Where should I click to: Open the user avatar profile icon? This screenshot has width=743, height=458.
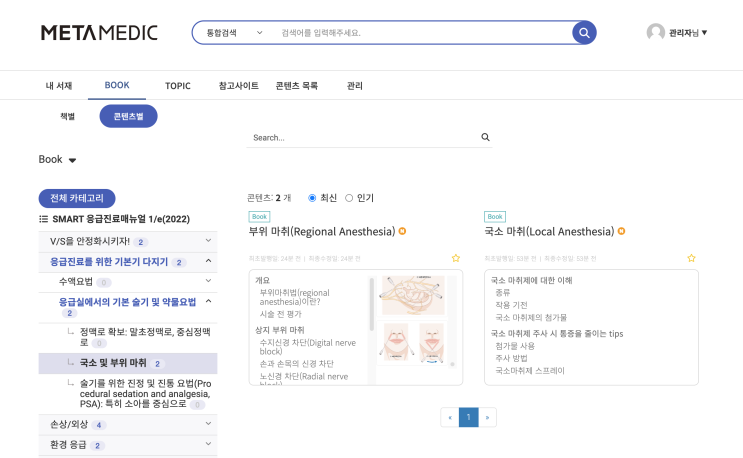pos(655,32)
